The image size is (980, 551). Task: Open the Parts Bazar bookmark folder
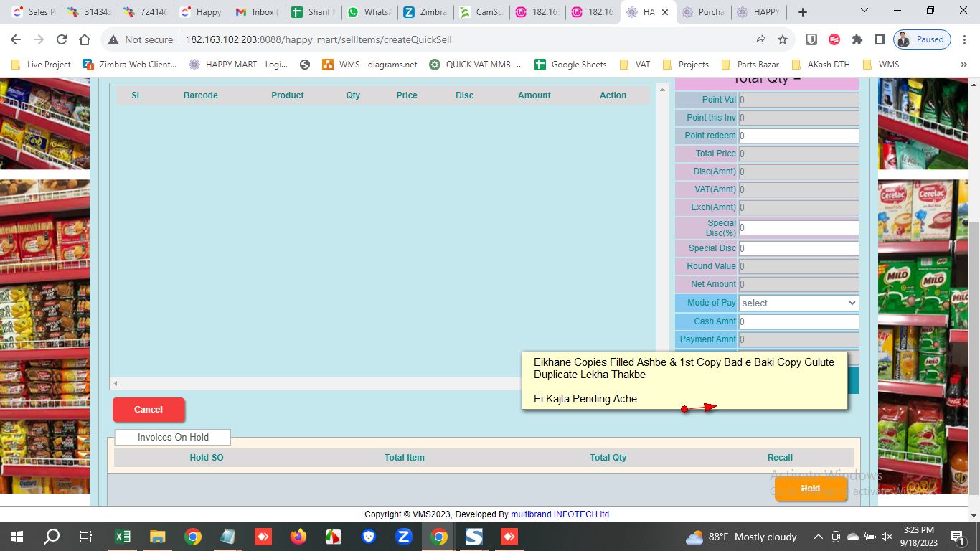tap(750, 65)
